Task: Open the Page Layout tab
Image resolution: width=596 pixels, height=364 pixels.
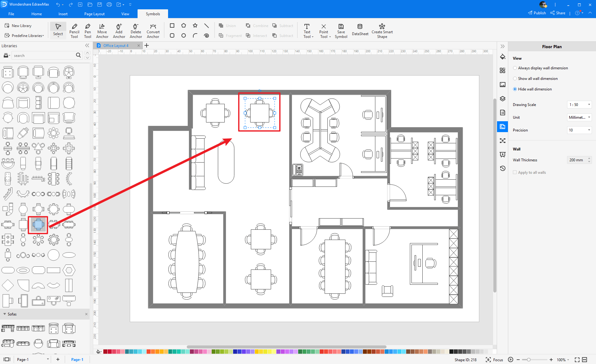Action: click(x=94, y=14)
